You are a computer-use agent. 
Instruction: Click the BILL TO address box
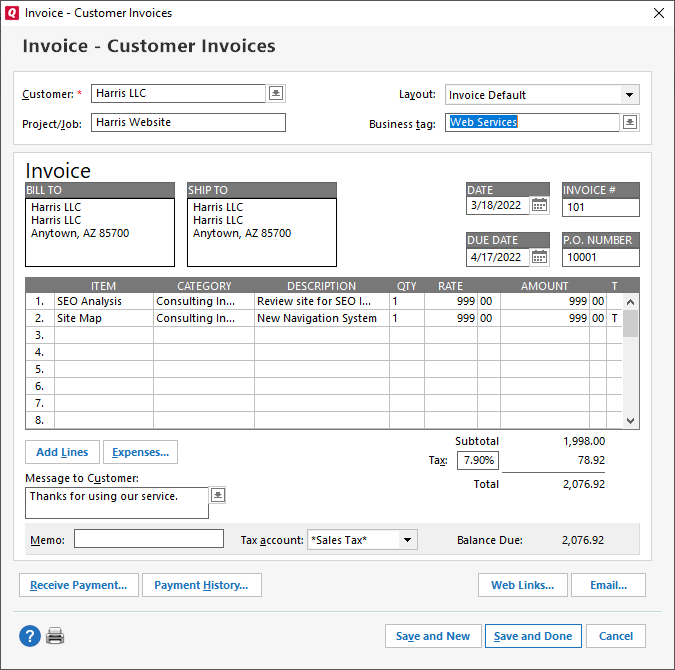point(100,232)
